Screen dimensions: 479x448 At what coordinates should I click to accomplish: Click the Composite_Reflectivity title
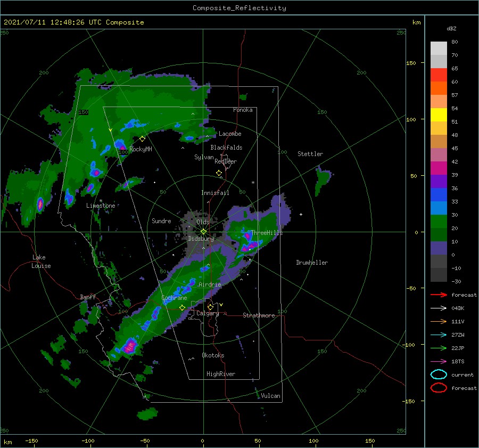click(x=240, y=8)
